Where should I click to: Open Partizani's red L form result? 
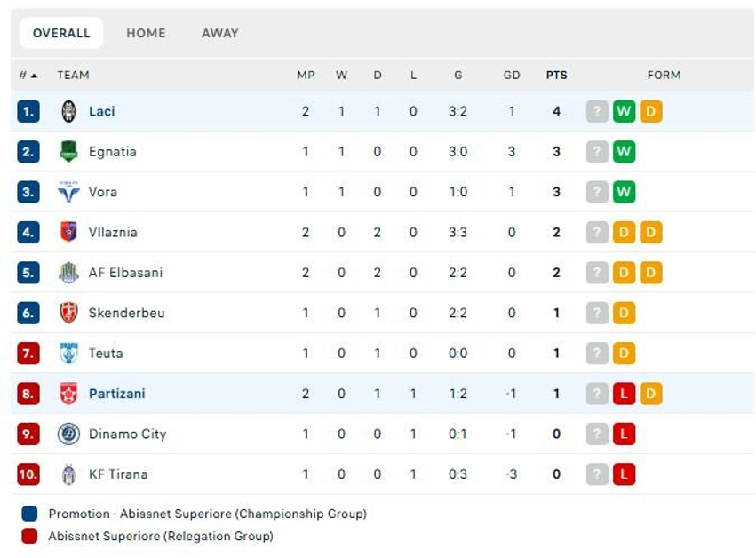[x=624, y=394]
